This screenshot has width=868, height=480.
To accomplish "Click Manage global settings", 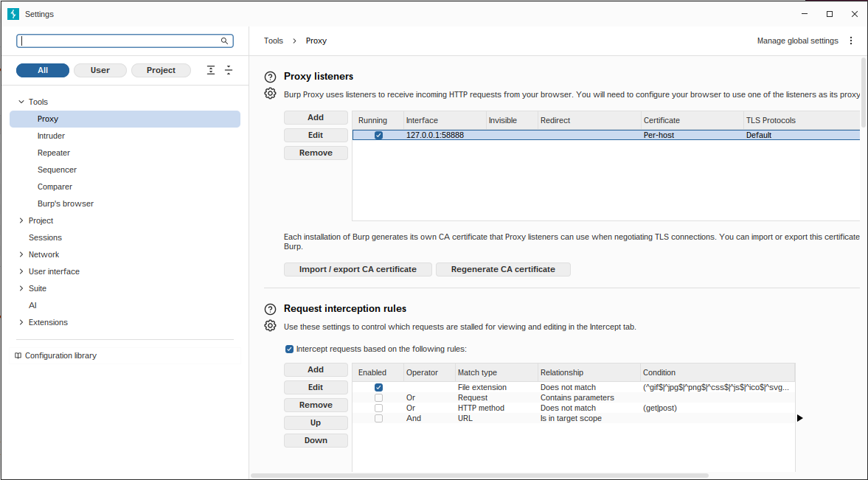I will [x=798, y=41].
